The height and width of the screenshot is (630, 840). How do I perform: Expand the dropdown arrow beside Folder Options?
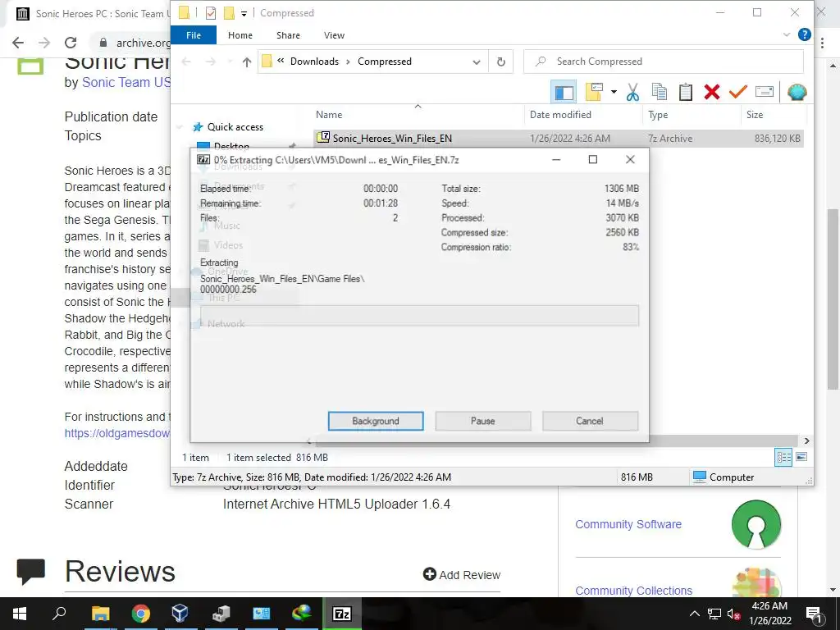(x=614, y=92)
